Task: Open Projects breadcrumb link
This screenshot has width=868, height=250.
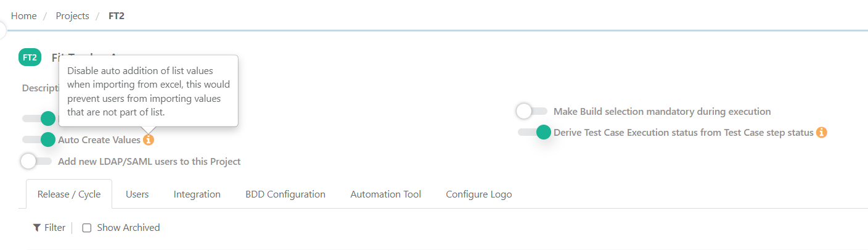Action: point(73,16)
